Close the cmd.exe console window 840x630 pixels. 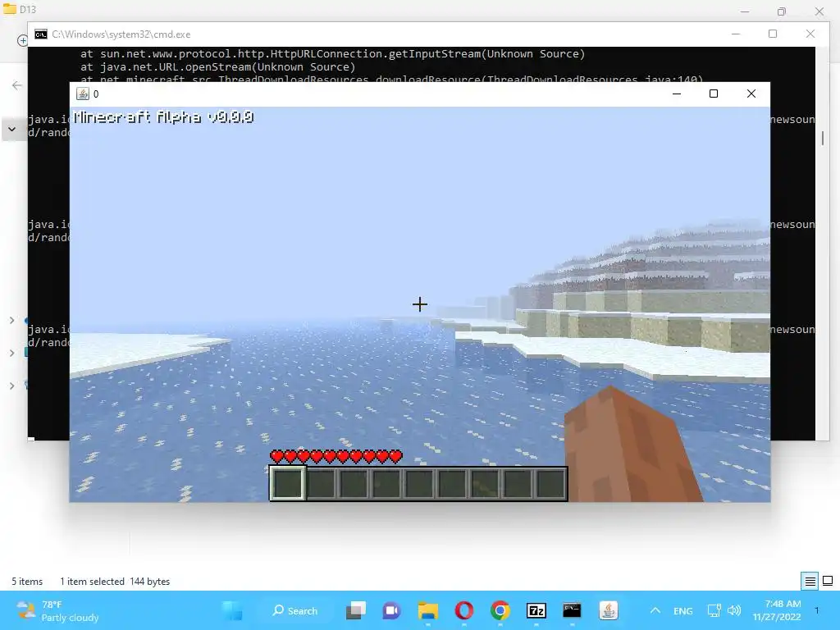[810, 34]
